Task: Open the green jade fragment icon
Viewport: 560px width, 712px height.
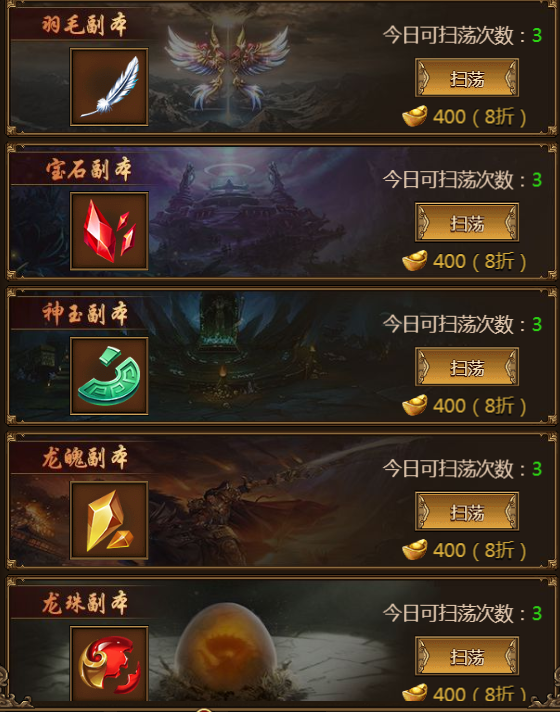Action: point(109,376)
